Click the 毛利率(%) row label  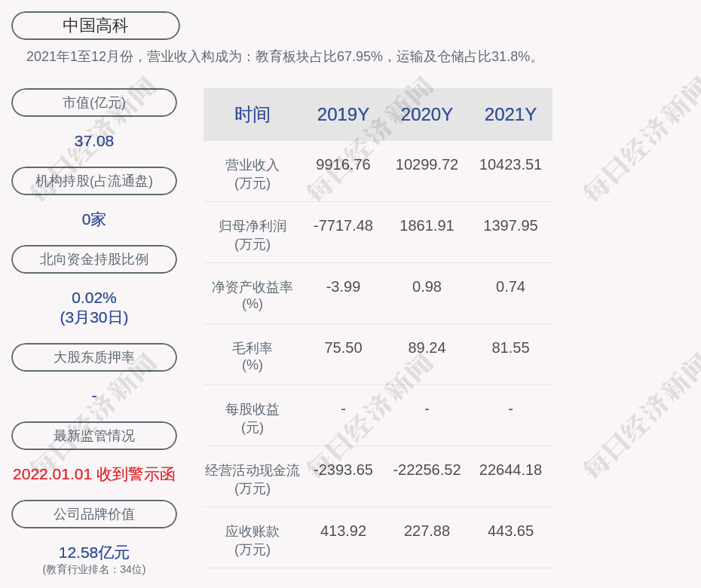pyautogui.click(x=253, y=357)
